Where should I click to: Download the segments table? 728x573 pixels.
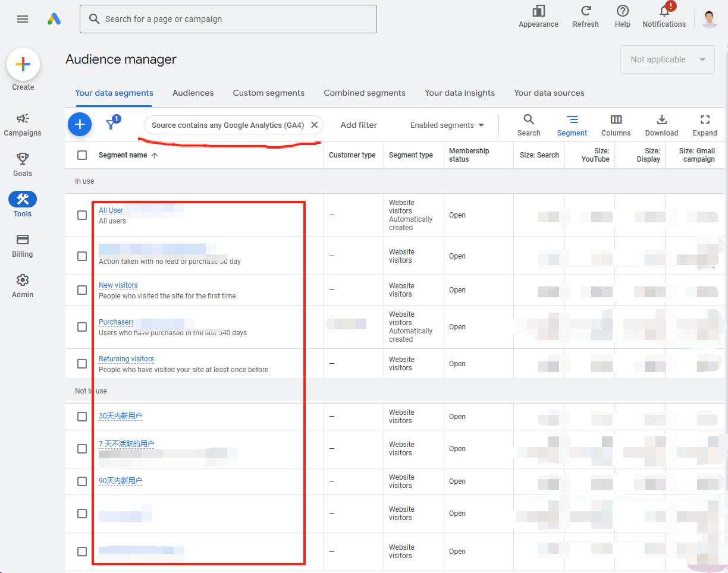[661, 120]
